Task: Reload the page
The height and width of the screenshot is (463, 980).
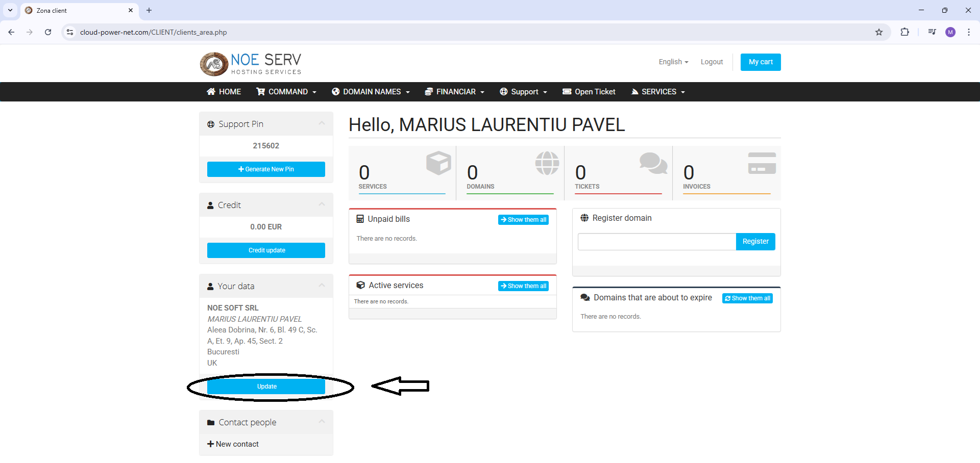Action: [48, 32]
